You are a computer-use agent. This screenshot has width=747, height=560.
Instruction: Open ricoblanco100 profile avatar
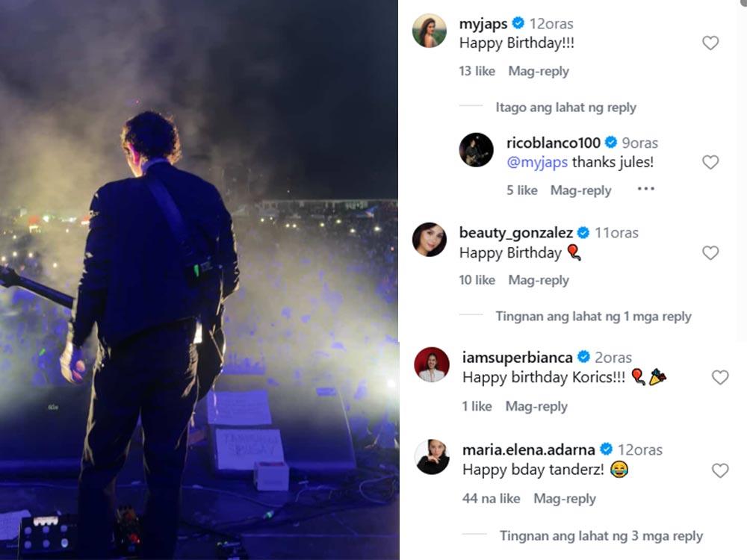(x=476, y=150)
